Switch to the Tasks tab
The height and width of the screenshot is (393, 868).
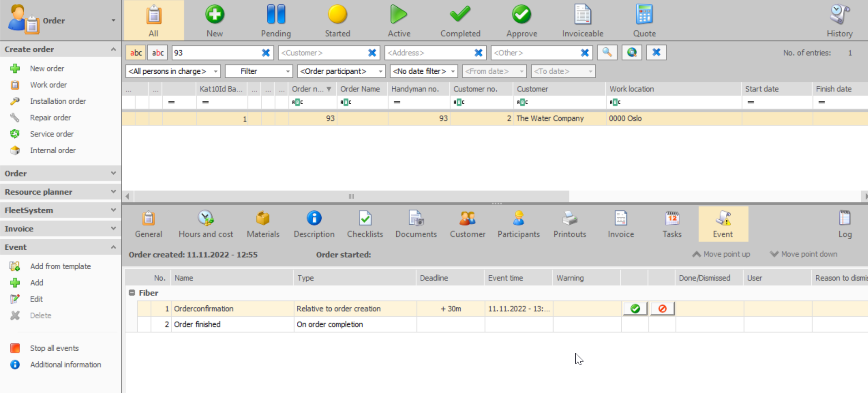coord(672,224)
